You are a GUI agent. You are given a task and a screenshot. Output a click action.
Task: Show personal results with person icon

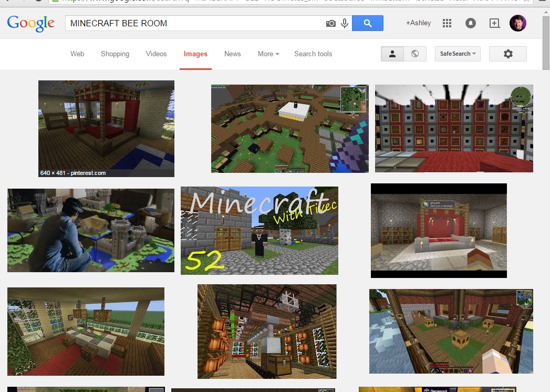pos(392,54)
